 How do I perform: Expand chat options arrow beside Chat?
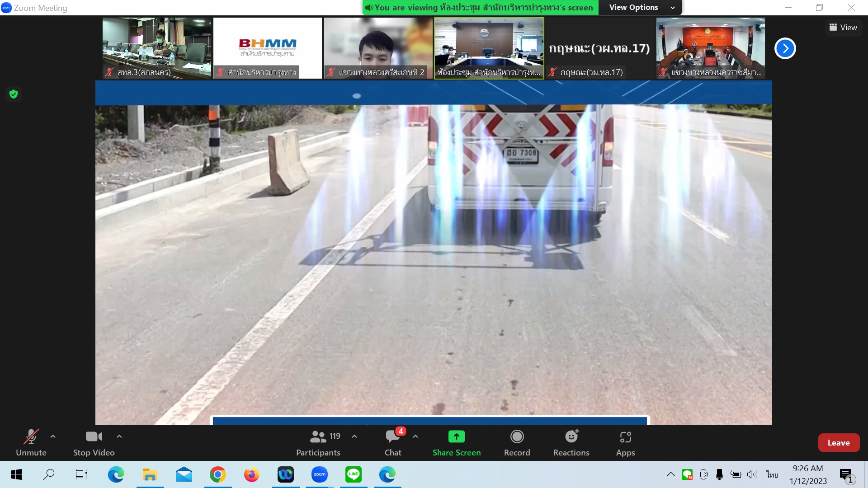pyautogui.click(x=415, y=436)
